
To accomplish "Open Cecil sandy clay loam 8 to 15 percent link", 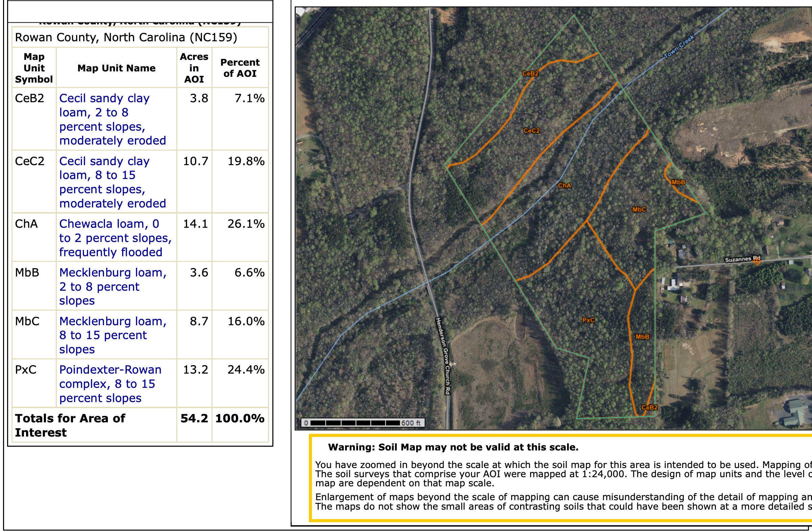I will coord(113,182).
